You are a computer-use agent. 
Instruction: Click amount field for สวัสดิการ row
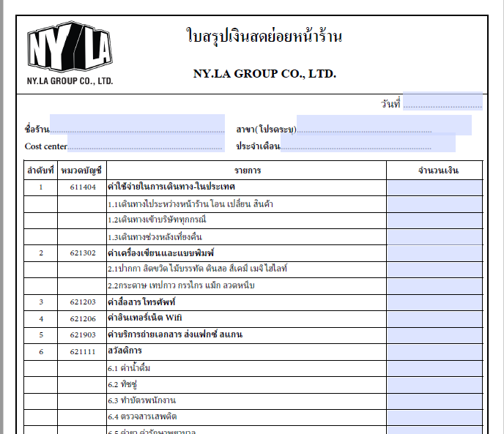[434, 352]
